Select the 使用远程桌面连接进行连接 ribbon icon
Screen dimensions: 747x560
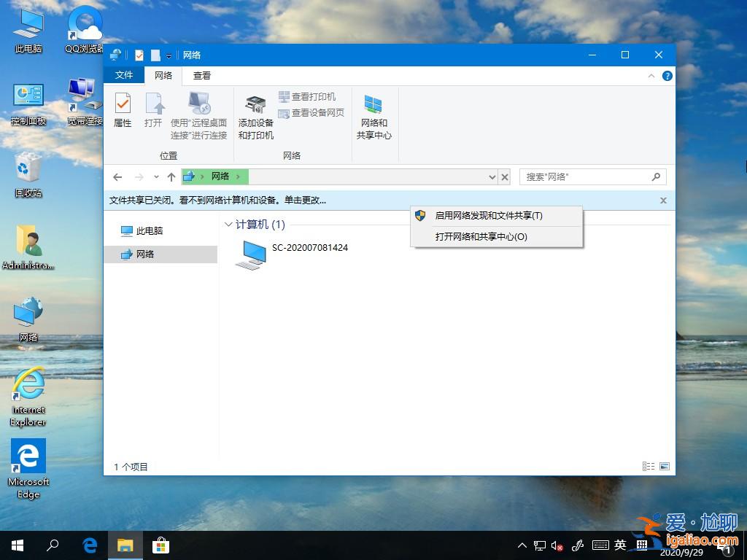coord(199,113)
